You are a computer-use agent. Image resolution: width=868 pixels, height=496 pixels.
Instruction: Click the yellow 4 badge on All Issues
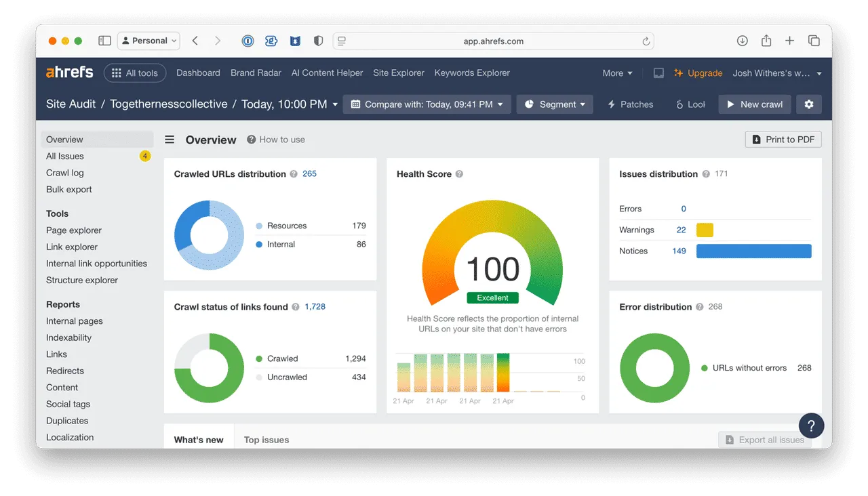tap(144, 156)
